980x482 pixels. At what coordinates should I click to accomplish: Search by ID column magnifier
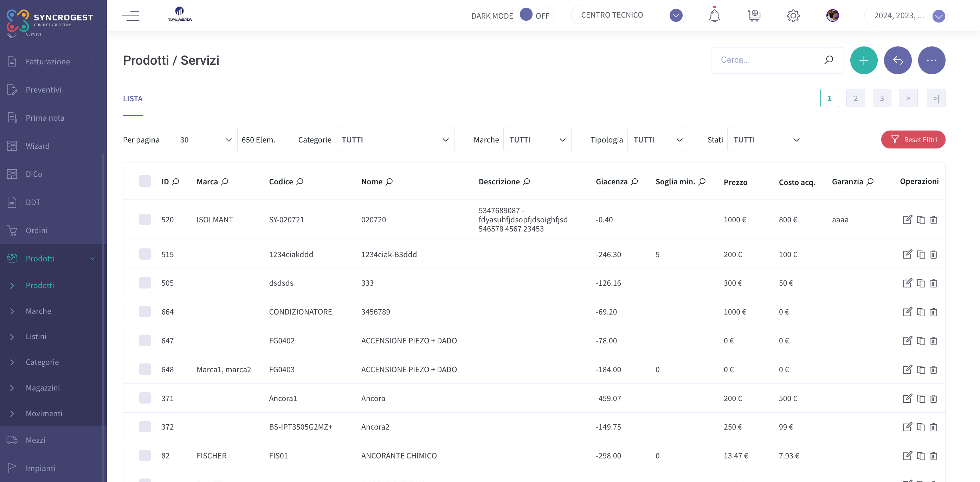(175, 182)
